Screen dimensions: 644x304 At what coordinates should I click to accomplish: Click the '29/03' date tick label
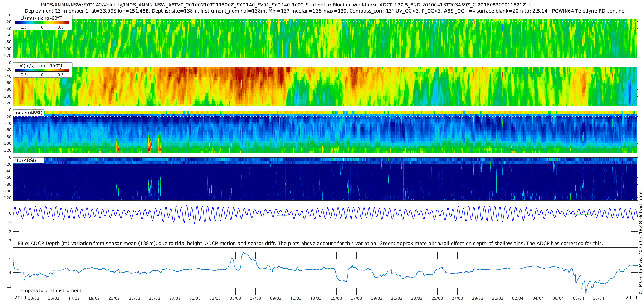click(x=478, y=298)
